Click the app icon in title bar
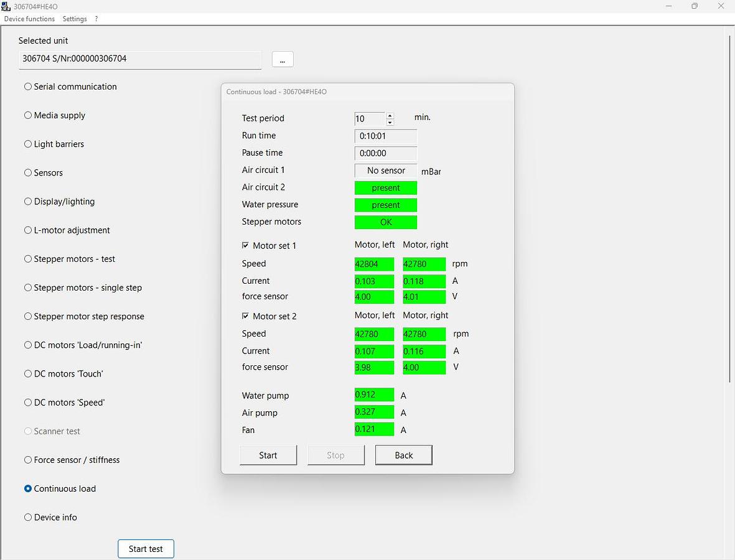Viewport: 735px width, 560px height. pos(6,6)
